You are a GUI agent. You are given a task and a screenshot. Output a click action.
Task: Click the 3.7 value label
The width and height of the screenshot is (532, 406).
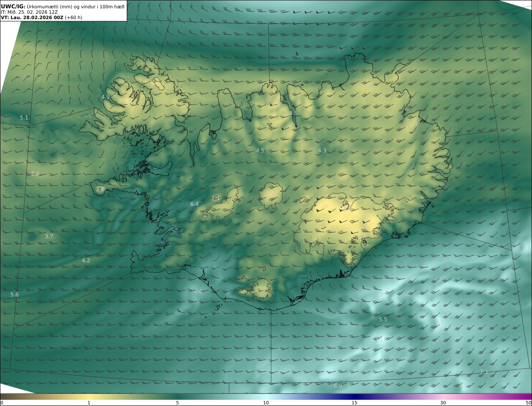pos(49,237)
